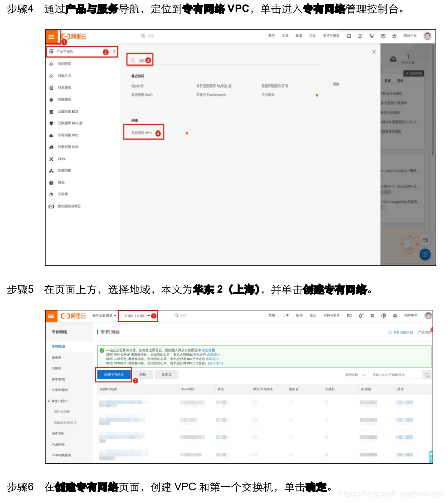Click the grid icon beside 产品与服务
This screenshot has height=503, width=448.
(x=51, y=51)
